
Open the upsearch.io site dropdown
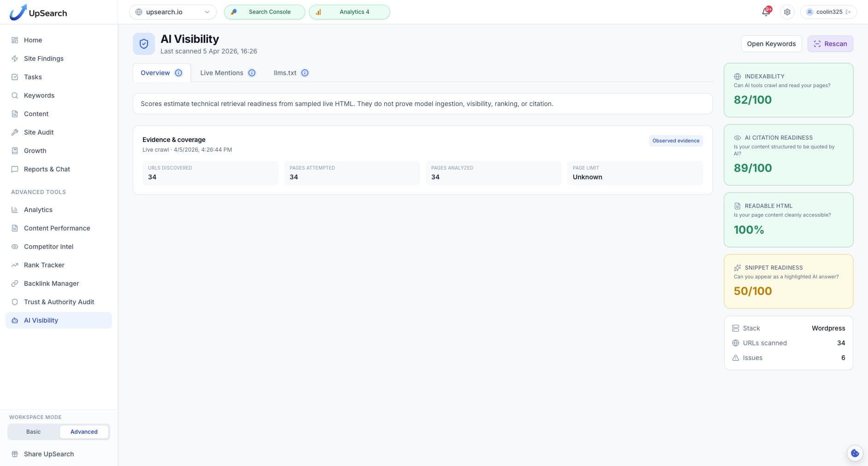[x=173, y=12]
